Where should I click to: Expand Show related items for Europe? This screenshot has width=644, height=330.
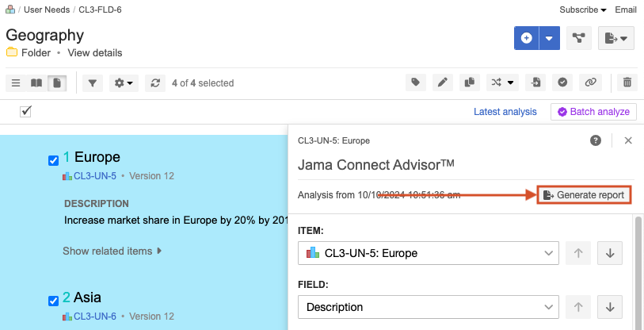(112, 251)
